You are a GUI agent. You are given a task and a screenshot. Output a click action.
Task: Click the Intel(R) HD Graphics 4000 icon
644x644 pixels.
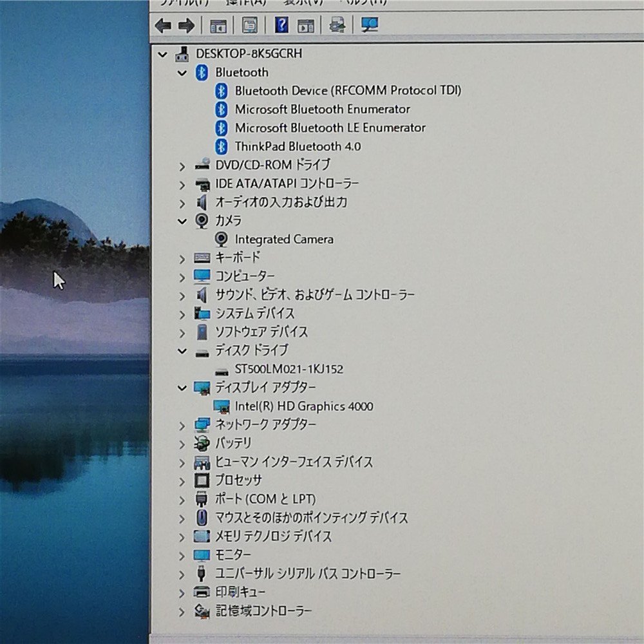[223, 406]
